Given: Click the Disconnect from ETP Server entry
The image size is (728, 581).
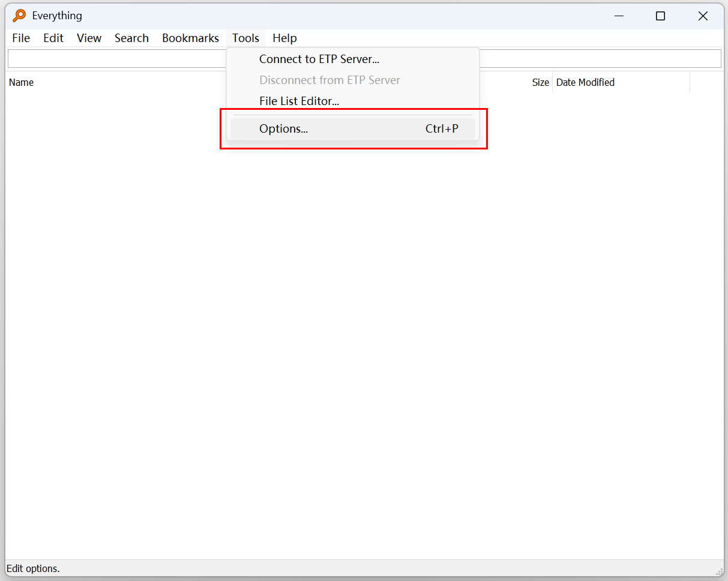Looking at the screenshot, I should point(353,80).
